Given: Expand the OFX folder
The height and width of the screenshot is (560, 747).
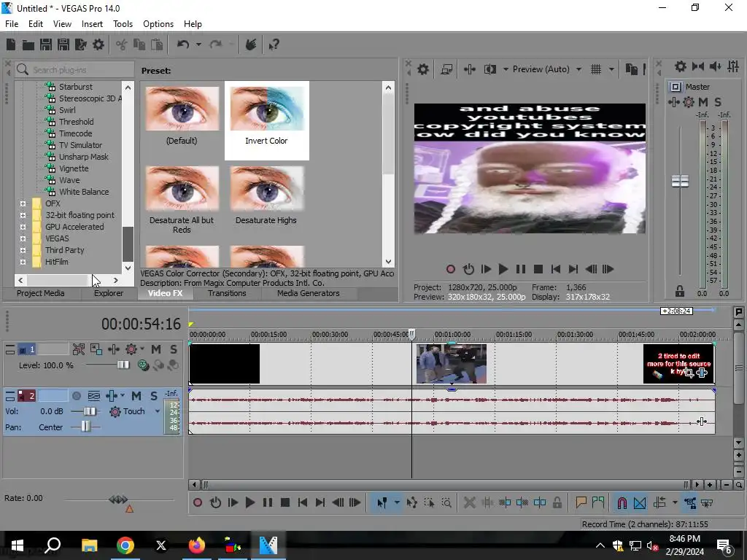Looking at the screenshot, I should (x=23, y=203).
